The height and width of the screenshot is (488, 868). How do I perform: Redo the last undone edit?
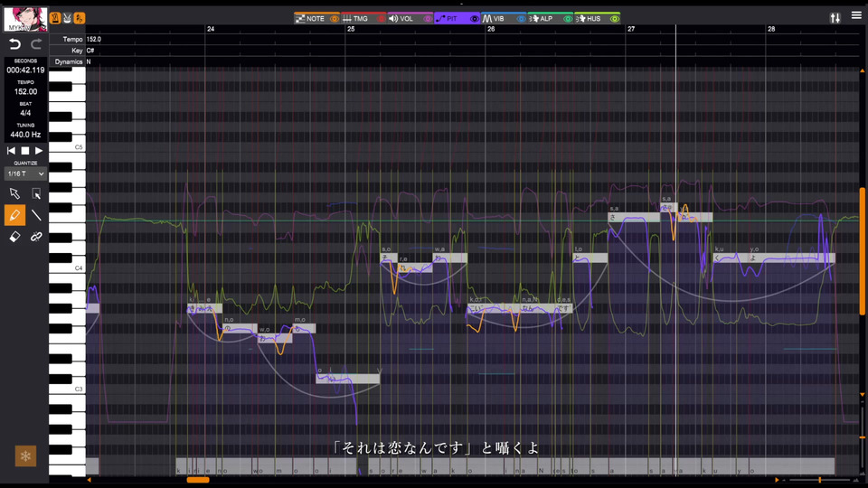pyautogui.click(x=36, y=44)
